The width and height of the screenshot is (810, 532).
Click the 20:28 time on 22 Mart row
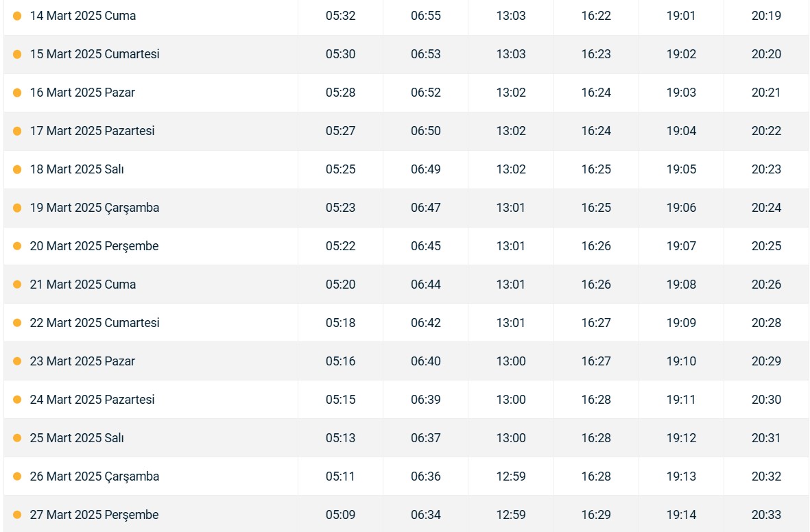pyautogui.click(x=766, y=323)
